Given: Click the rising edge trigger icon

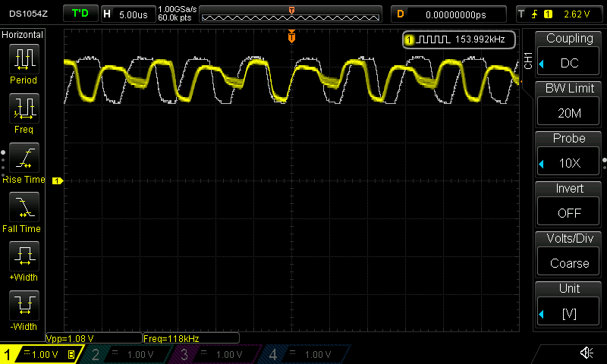Looking at the screenshot, I should pyautogui.click(x=535, y=14).
